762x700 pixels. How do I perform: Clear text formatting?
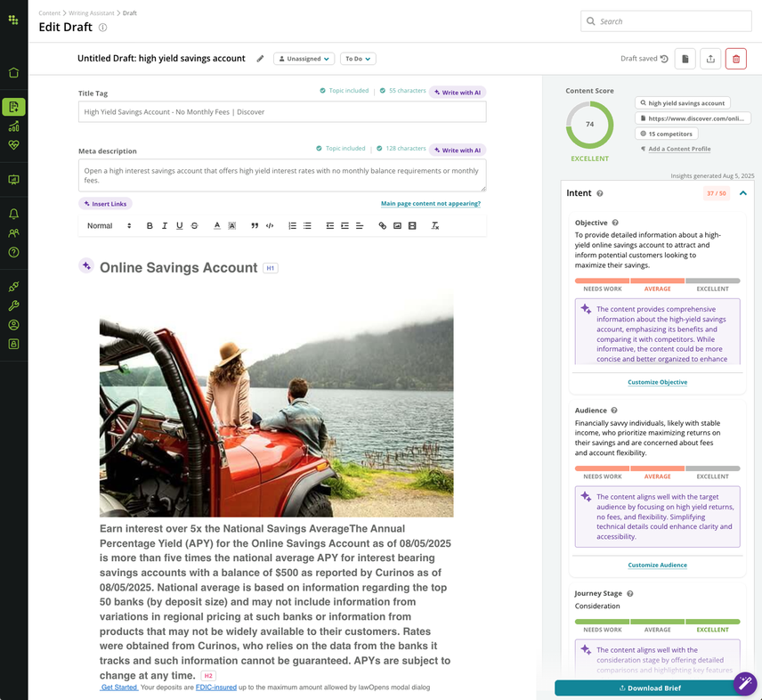(x=435, y=225)
